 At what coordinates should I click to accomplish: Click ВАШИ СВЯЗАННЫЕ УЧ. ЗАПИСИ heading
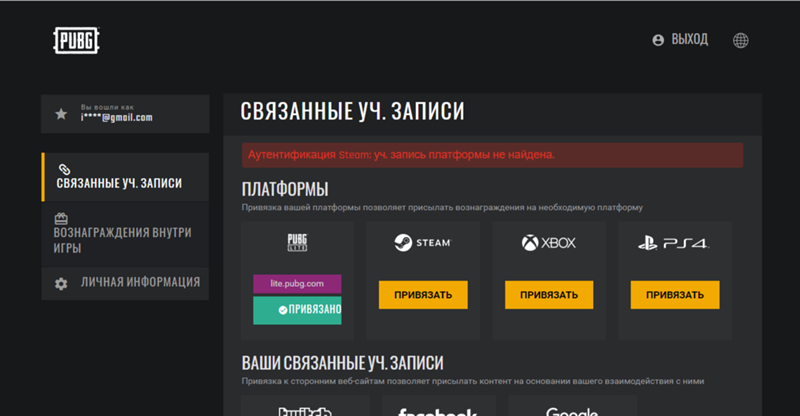[342, 363]
